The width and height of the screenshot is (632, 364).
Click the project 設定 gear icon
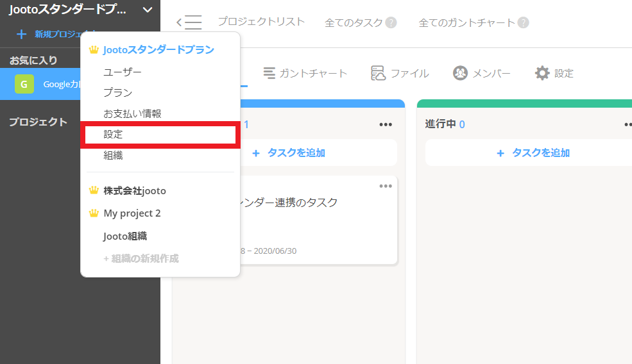(x=542, y=73)
